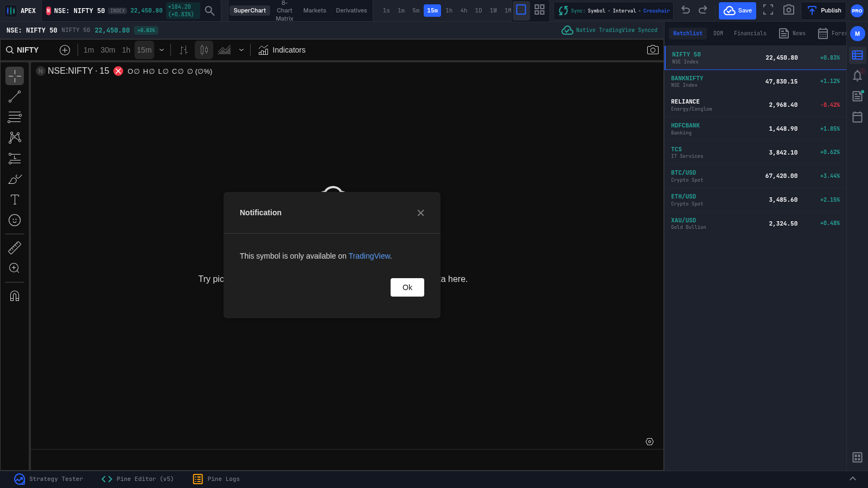The width and height of the screenshot is (868, 488).
Task: Enter fullscreen mode
Action: coord(768,10)
